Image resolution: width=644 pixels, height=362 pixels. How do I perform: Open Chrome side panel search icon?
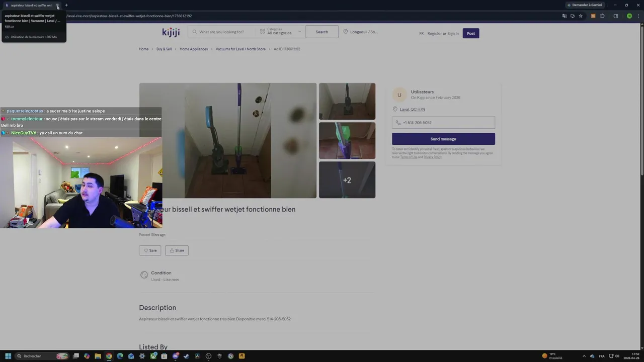[x=616, y=16]
